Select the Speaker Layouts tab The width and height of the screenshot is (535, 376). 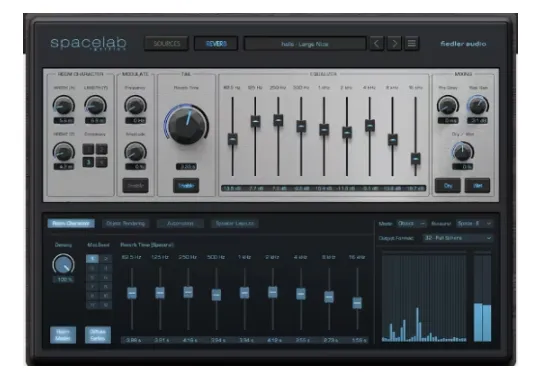(x=235, y=223)
